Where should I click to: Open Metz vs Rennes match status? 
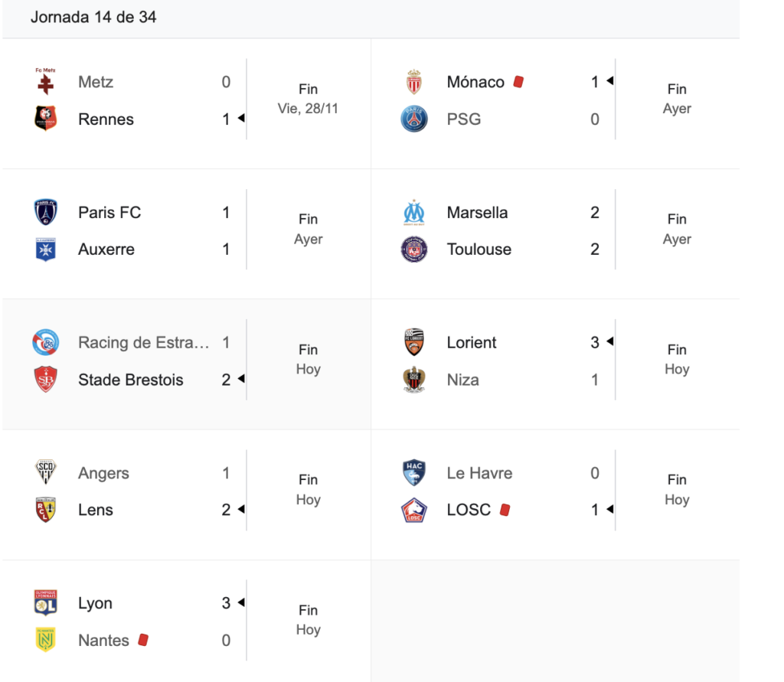308,99
